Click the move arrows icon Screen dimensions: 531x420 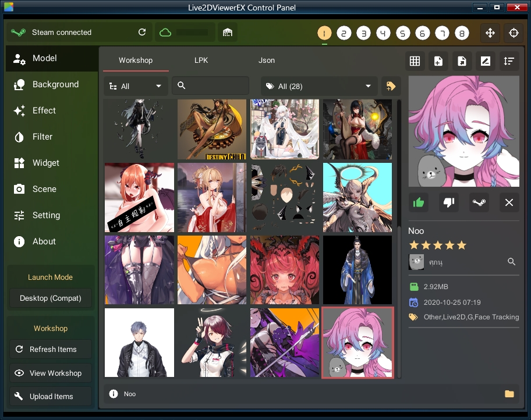pos(490,33)
